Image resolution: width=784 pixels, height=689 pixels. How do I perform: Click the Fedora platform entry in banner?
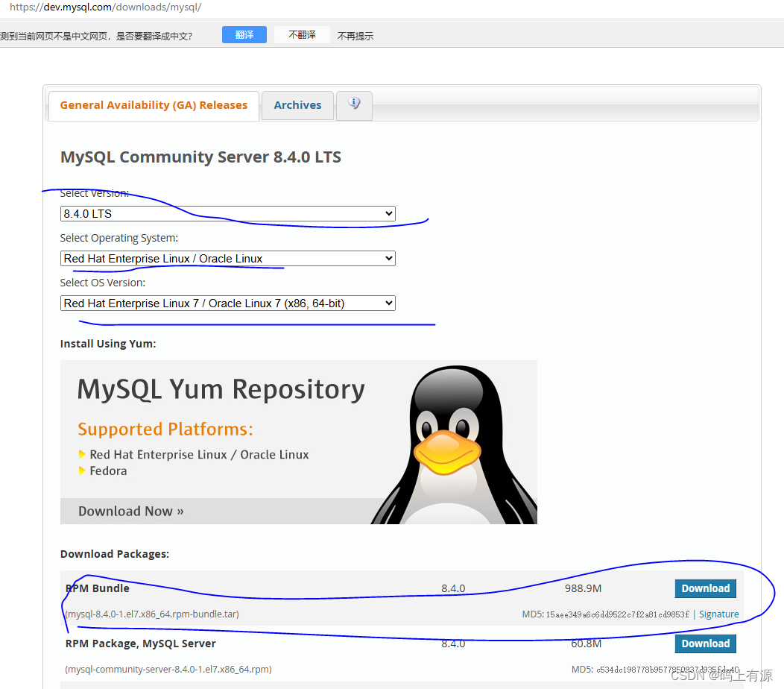108,471
